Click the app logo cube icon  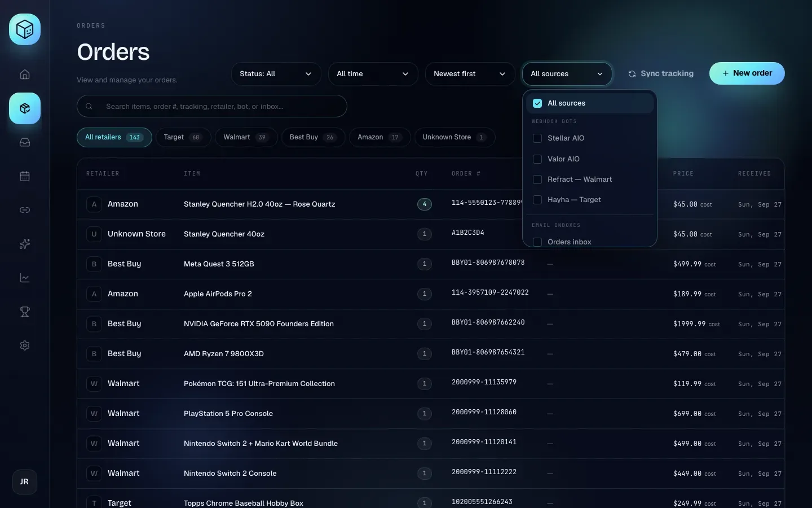tap(25, 29)
